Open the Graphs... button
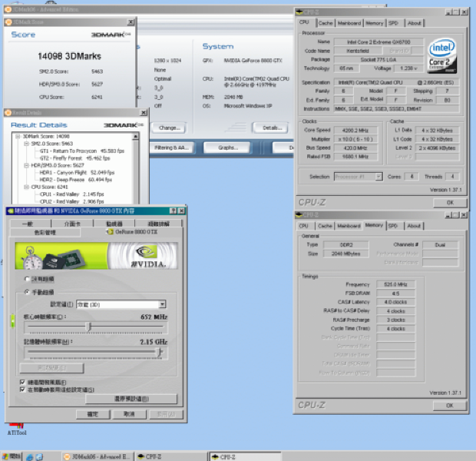The width and height of the screenshot is (476, 461). [x=228, y=148]
